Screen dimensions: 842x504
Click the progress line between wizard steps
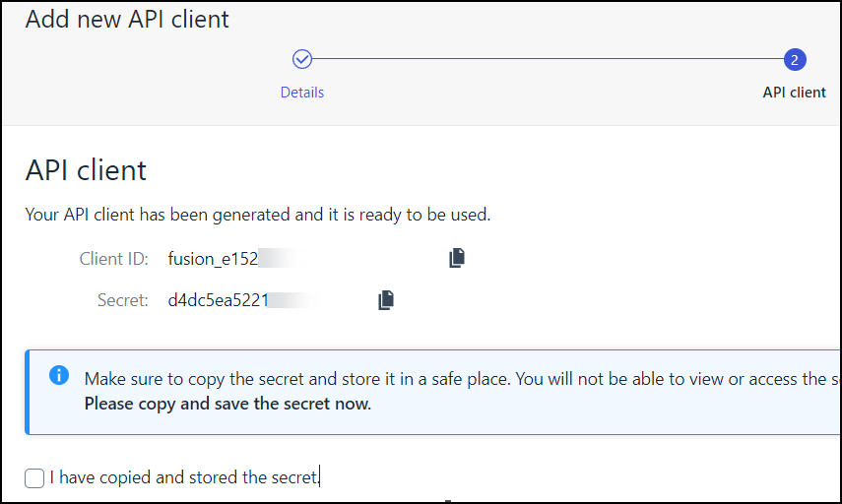(x=547, y=60)
